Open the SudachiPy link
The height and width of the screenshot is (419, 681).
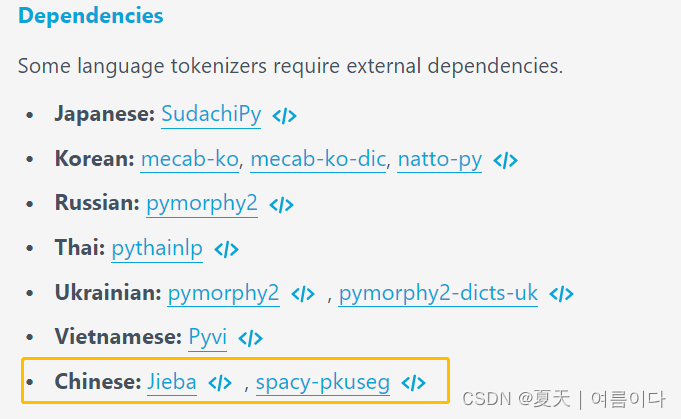click(211, 114)
